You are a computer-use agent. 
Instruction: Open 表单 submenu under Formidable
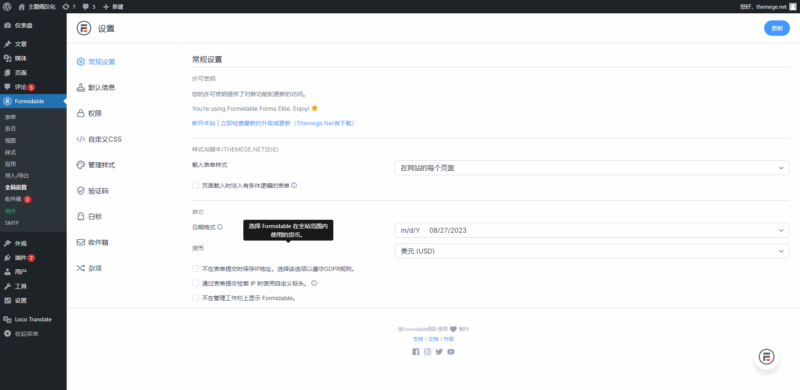click(x=10, y=117)
